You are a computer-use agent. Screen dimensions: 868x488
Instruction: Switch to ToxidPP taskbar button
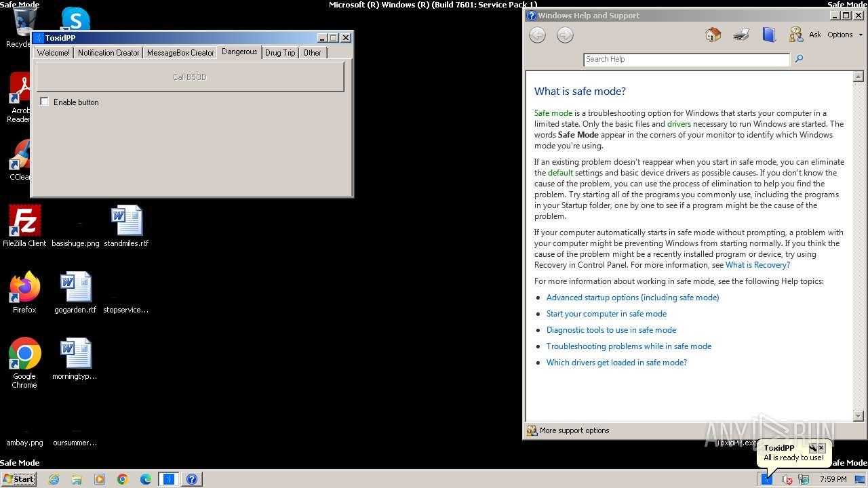tap(169, 479)
